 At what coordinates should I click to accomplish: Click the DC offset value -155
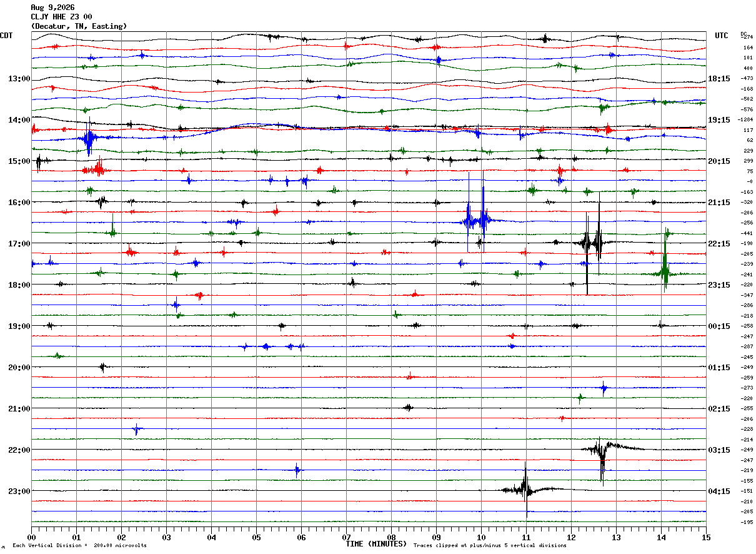click(747, 481)
